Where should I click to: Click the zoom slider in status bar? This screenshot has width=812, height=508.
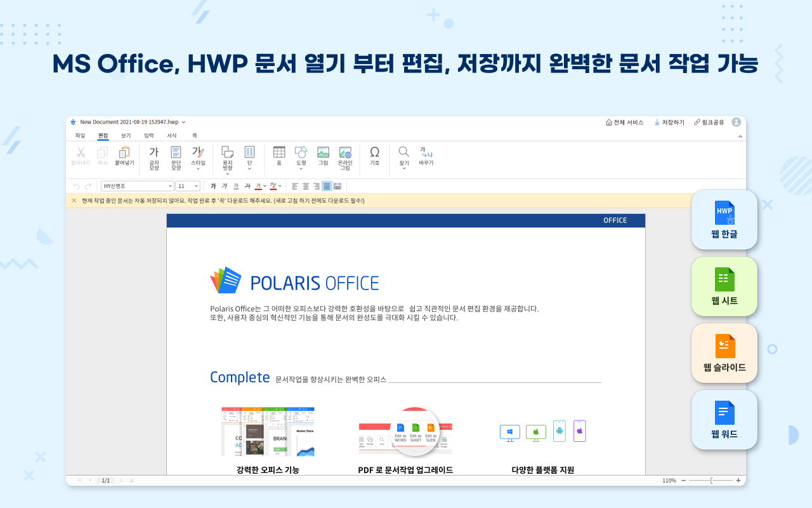click(710, 481)
